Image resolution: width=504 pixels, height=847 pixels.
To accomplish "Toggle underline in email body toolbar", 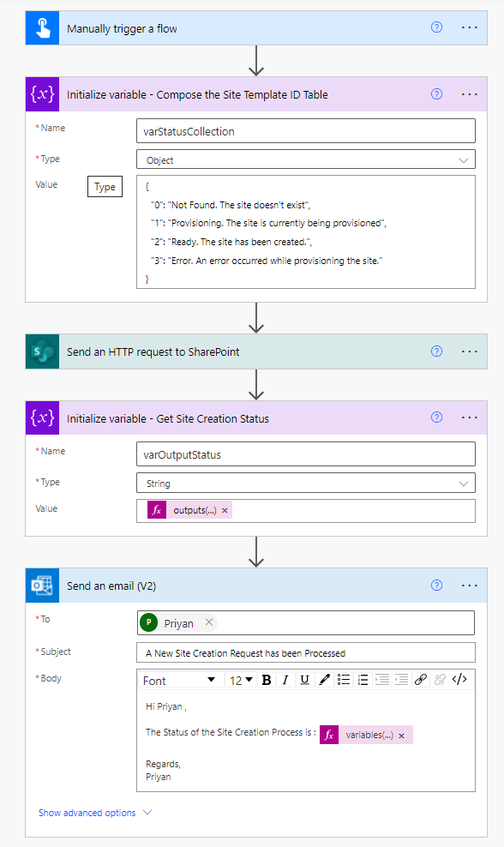I will [304, 680].
